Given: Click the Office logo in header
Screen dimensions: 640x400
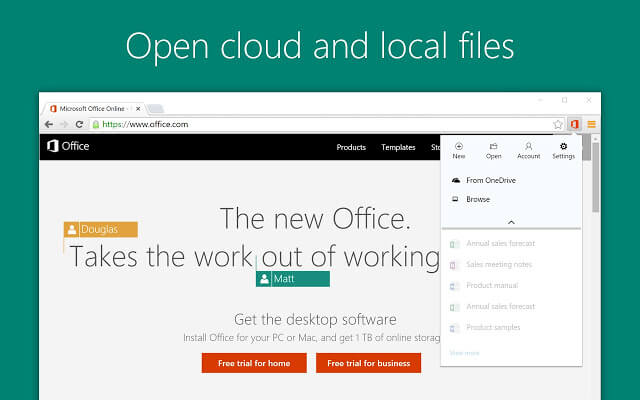Looking at the screenshot, I should pyautogui.click(x=68, y=146).
